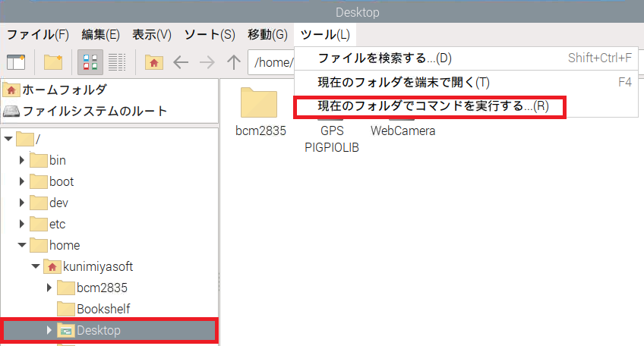Click the drive icon beside ファイルシステムのルート
This screenshot has height=346, width=644.
click(x=11, y=111)
